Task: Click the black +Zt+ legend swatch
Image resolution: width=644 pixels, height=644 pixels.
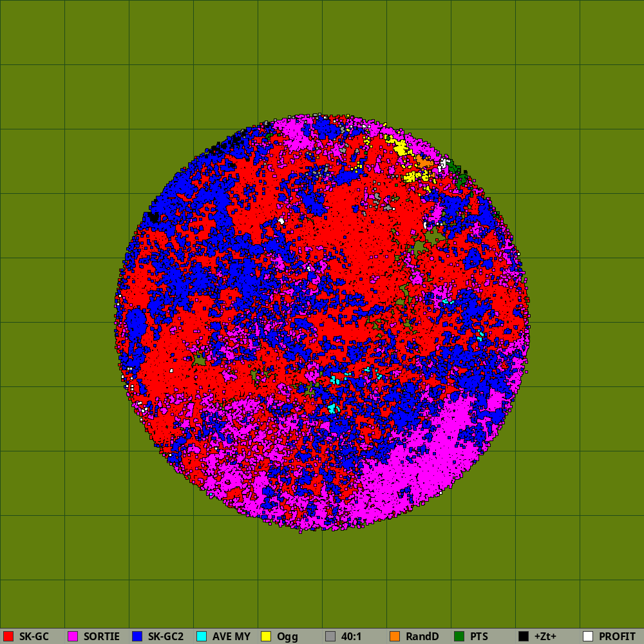Action: [x=524, y=636]
